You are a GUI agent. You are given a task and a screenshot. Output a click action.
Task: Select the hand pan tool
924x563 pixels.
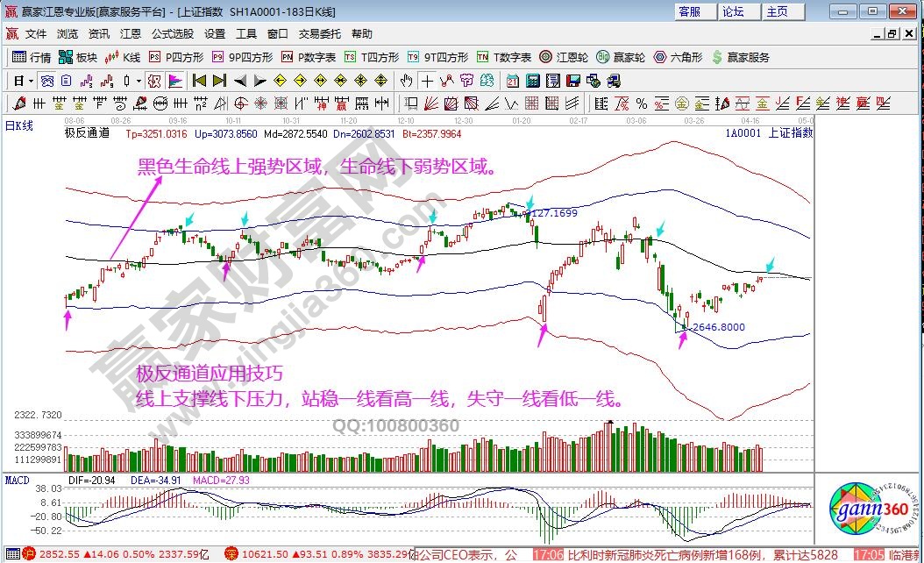pyautogui.click(x=406, y=81)
